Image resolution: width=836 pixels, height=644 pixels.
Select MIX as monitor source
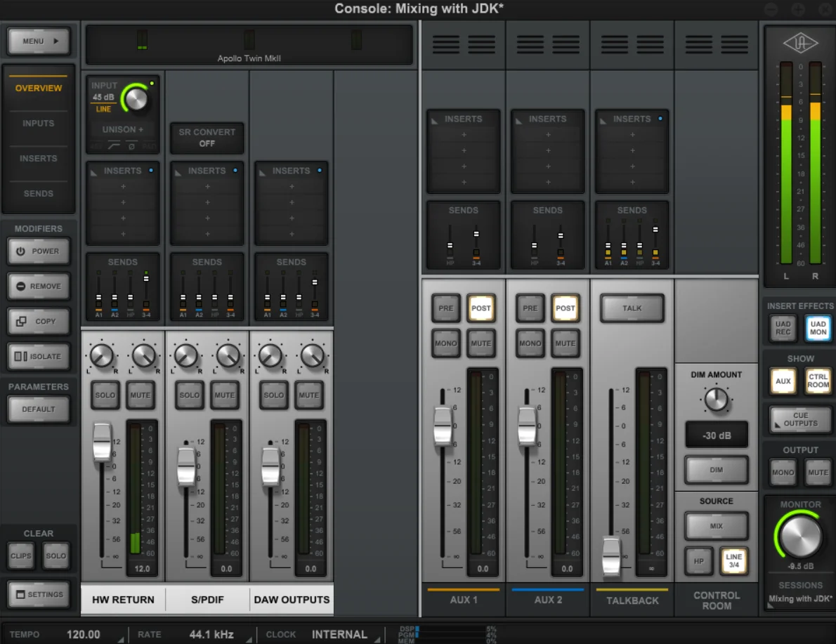[716, 525]
